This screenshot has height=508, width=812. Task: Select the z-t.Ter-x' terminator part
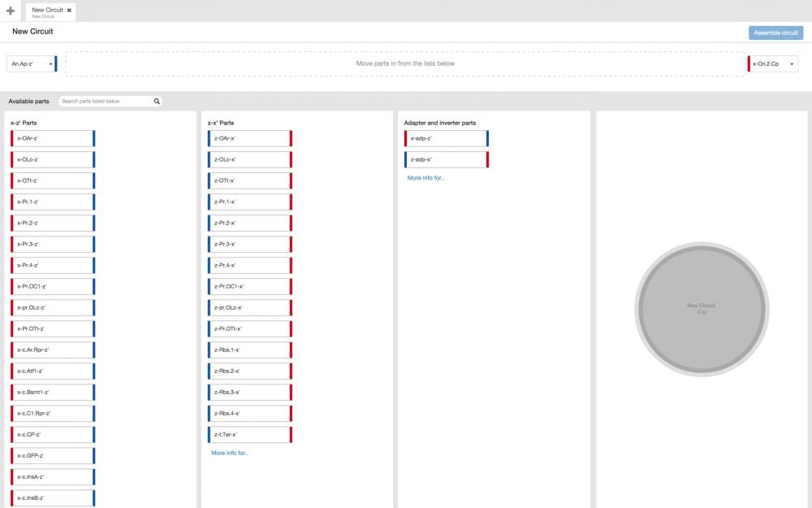click(x=249, y=434)
